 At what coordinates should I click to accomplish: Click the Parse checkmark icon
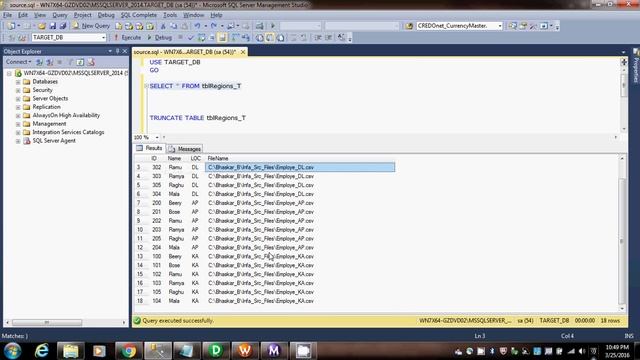pos(190,38)
